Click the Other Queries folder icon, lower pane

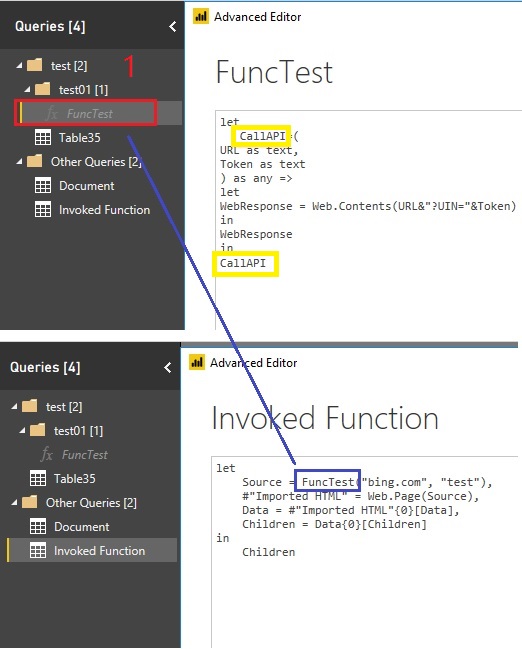30,502
